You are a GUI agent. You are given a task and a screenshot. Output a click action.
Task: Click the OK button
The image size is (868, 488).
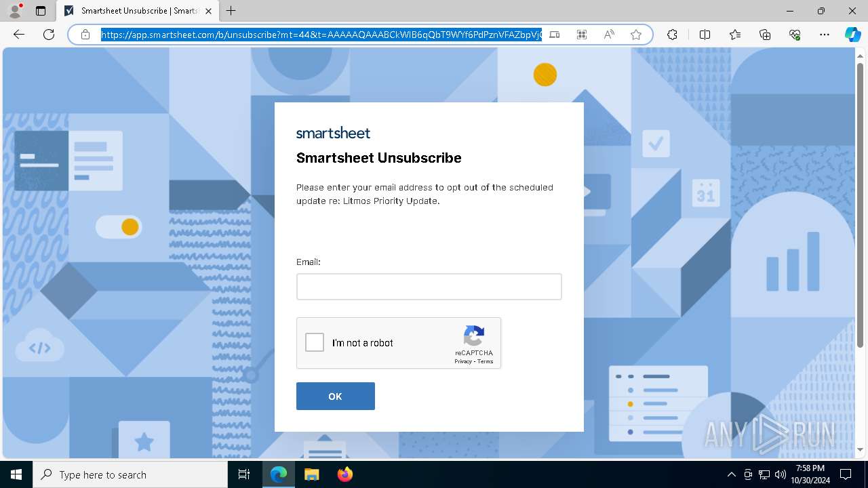point(336,396)
